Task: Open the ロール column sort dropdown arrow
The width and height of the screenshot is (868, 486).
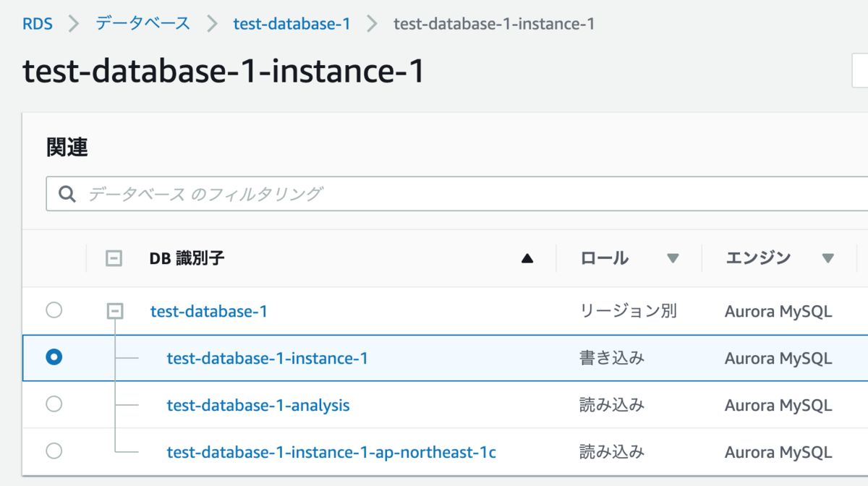Action: pos(673,258)
